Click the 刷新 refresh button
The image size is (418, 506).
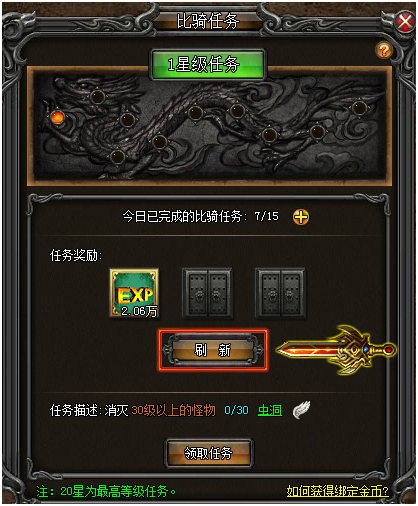[x=213, y=350]
